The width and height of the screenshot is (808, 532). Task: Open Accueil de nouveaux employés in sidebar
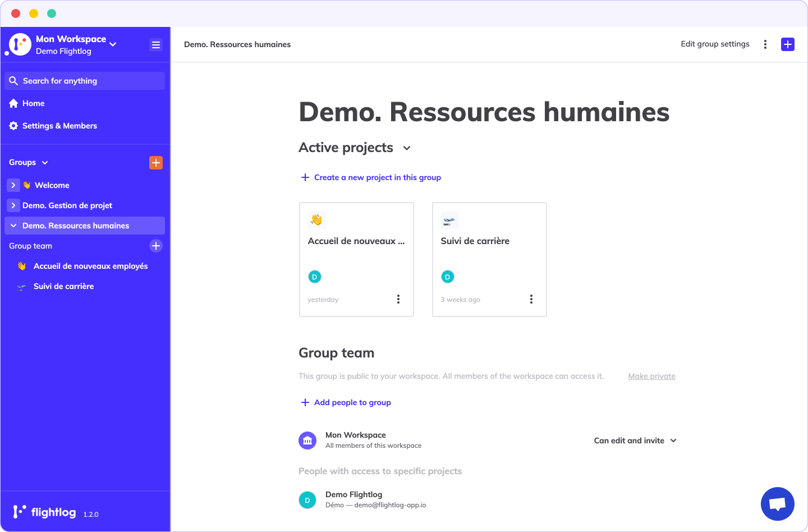coord(91,266)
